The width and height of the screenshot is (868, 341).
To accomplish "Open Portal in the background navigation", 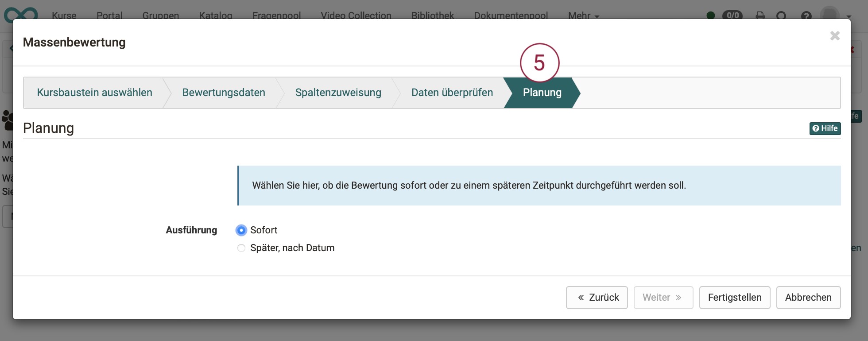I will 109,15.
